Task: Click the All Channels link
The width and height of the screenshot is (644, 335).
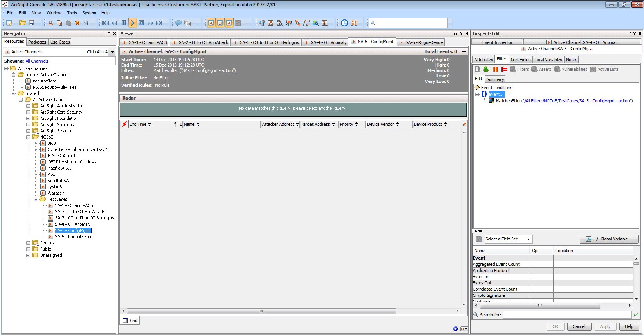Action: point(37,61)
